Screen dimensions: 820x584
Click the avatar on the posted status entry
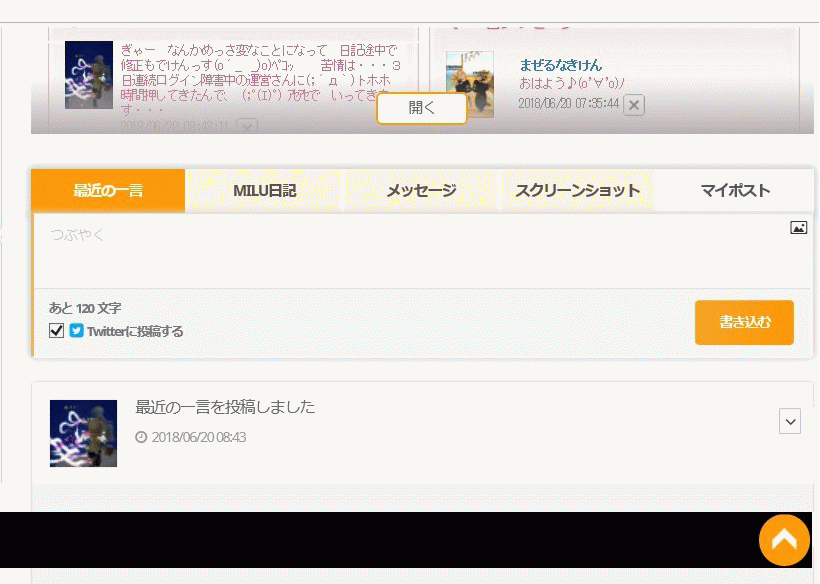point(83,433)
